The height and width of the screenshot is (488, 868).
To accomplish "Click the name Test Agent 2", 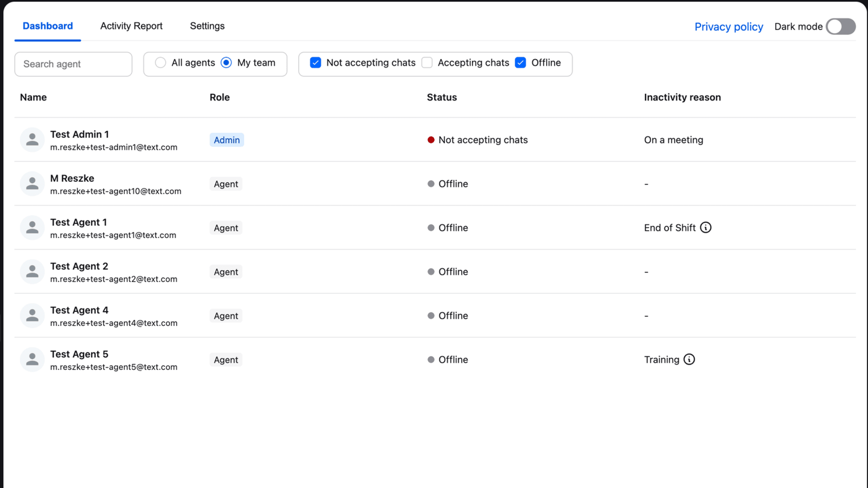I will pos(79,266).
